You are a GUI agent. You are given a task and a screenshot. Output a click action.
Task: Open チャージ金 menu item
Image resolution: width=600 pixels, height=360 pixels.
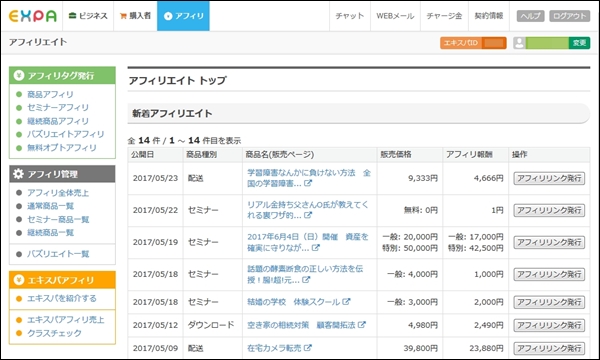coord(444,16)
